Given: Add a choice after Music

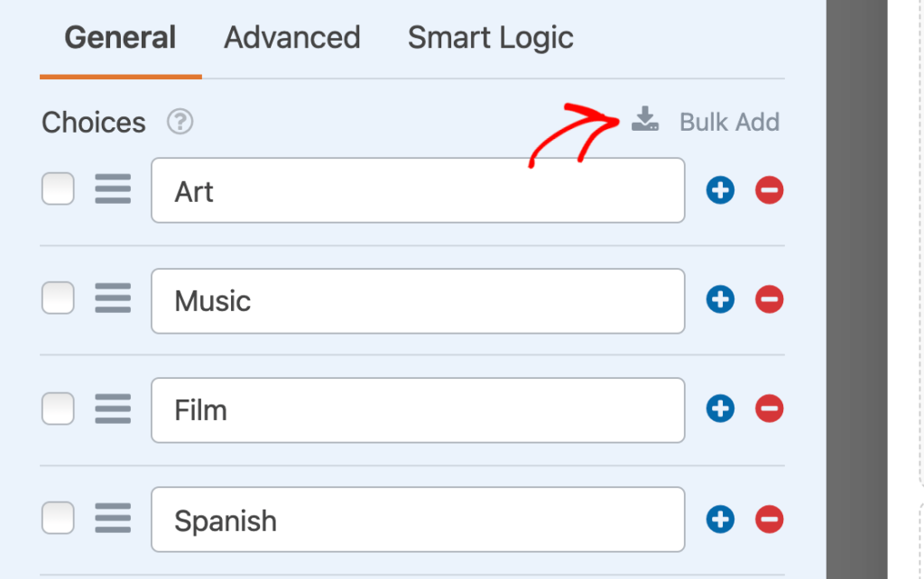Looking at the screenshot, I should (x=720, y=299).
